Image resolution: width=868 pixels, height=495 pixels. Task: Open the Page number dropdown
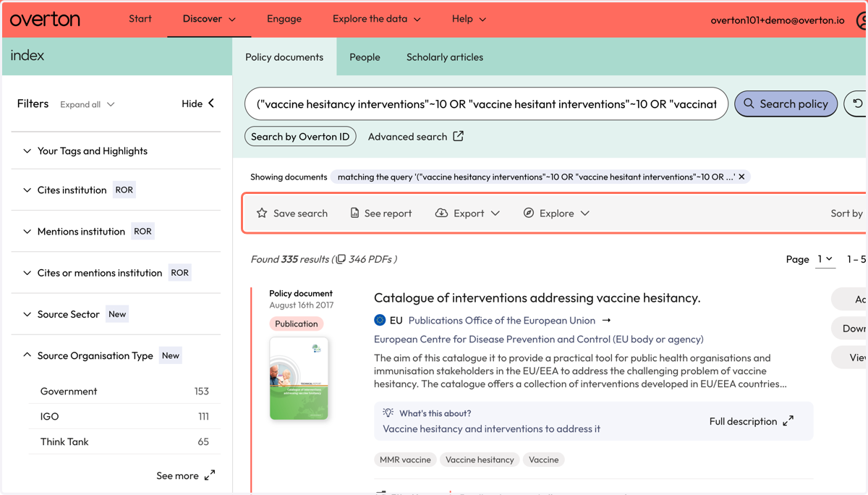click(825, 259)
